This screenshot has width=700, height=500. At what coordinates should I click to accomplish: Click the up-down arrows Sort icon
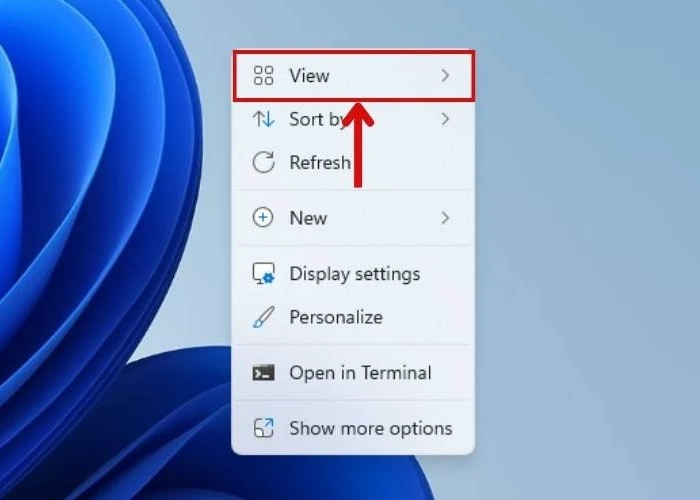click(263, 119)
